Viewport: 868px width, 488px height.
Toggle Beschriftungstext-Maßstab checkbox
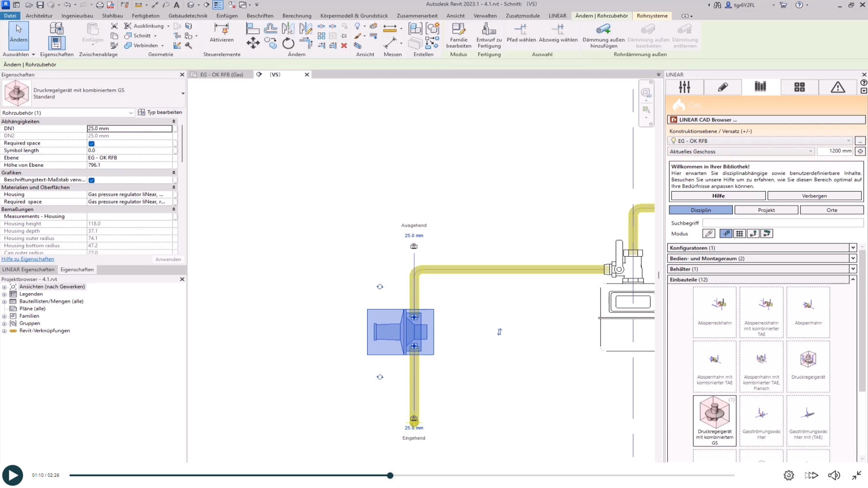click(91, 180)
